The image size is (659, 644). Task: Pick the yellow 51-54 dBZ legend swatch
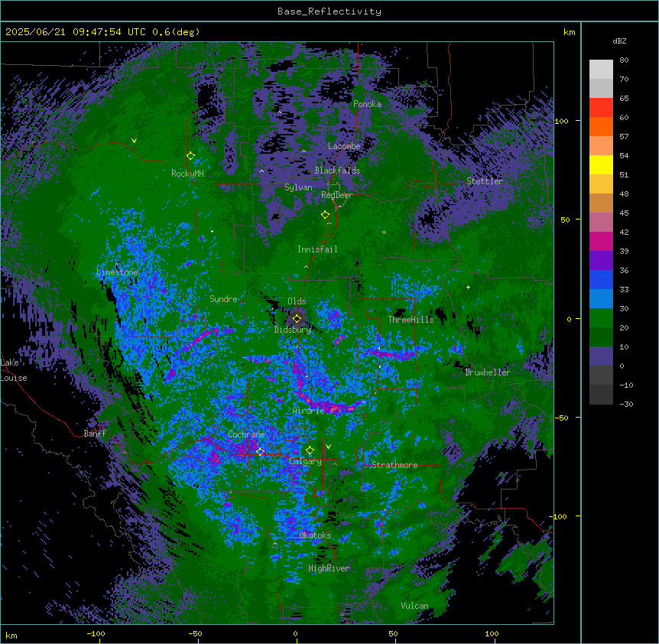(x=601, y=165)
